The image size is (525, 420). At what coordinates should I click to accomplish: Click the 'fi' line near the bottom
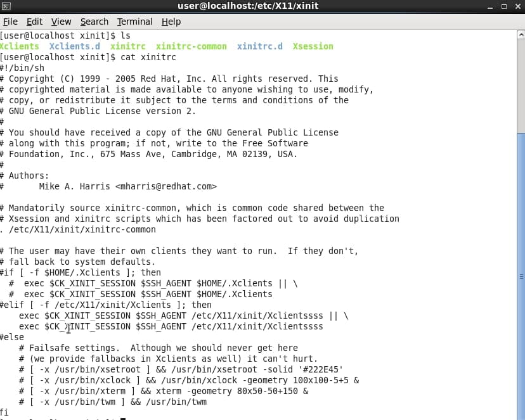coord(4,412)
